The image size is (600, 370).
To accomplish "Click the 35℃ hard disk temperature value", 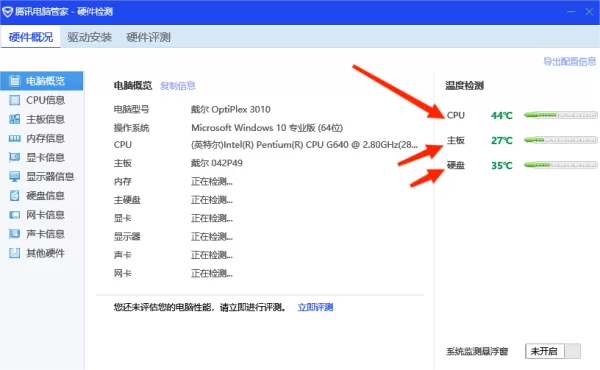I will 502,165.
